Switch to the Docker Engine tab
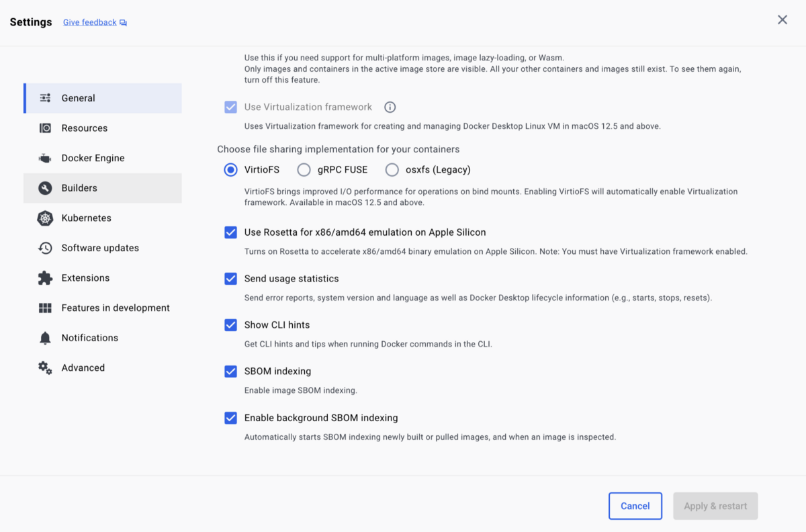This screenshot has height=532, width=806. (103, 159)
